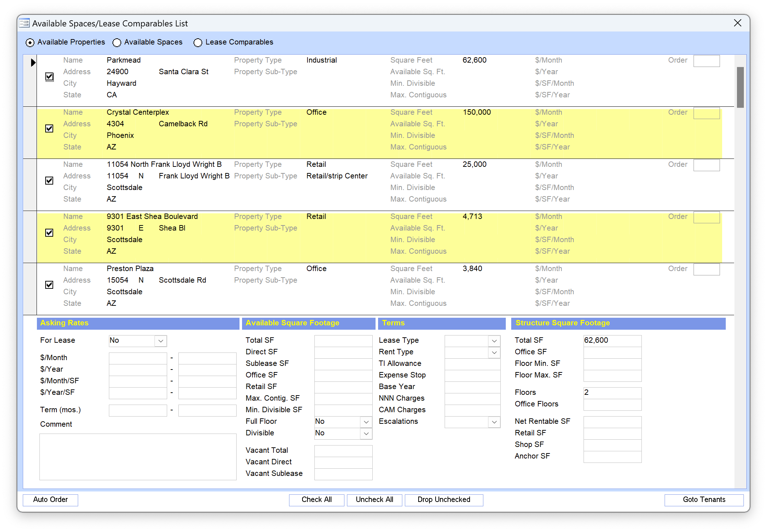The height and width of the screenshot is (532, 767).
Task: Uncheck the 11054 North Frank Lloyd Wright checkbox
Action: click(49, 181)
